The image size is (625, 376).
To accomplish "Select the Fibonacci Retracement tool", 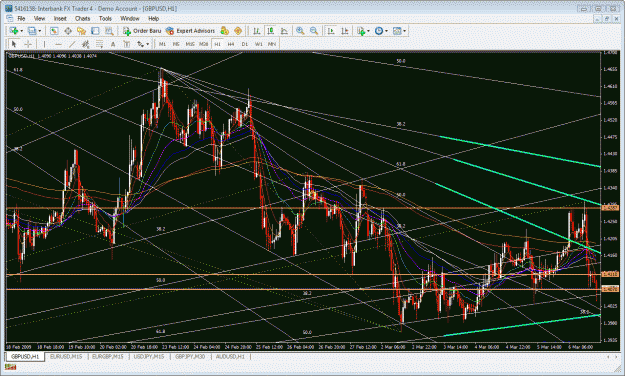I will pyautogui.click(x=99, y=44).
